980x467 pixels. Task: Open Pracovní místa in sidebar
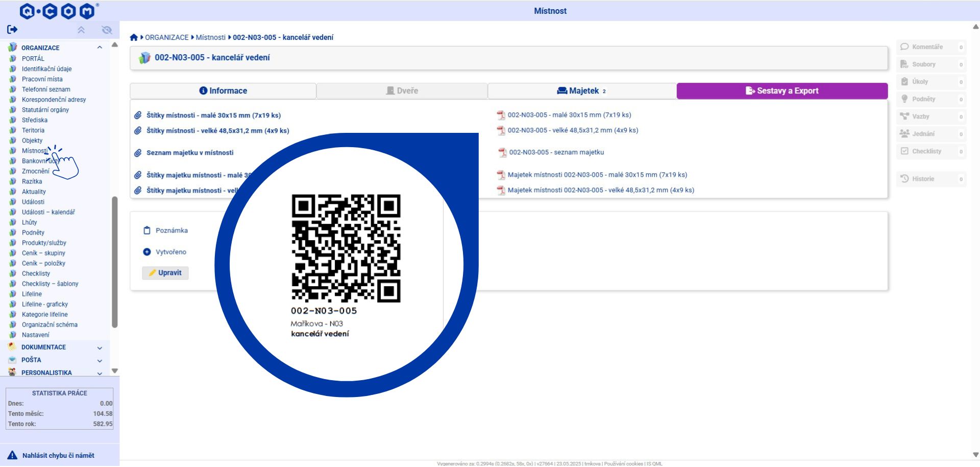42,79
